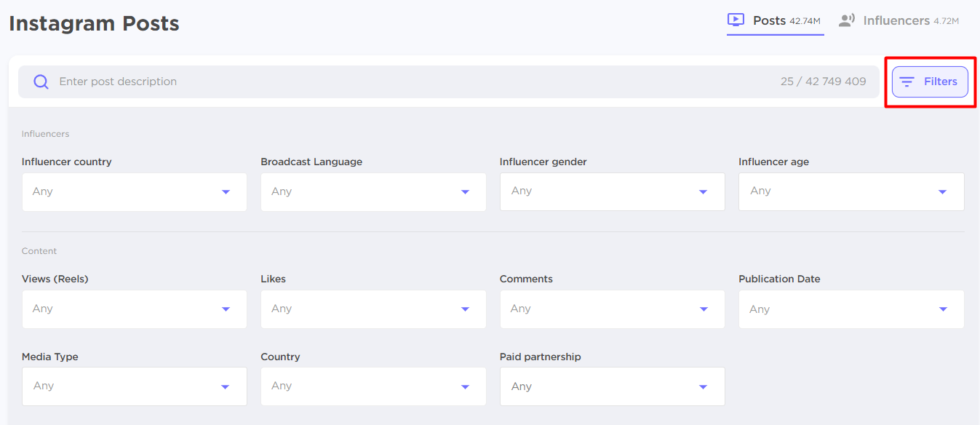Click the 42.74M posts count
The width and height of the screenshot is (980, 425).
[x=805, y=21]
